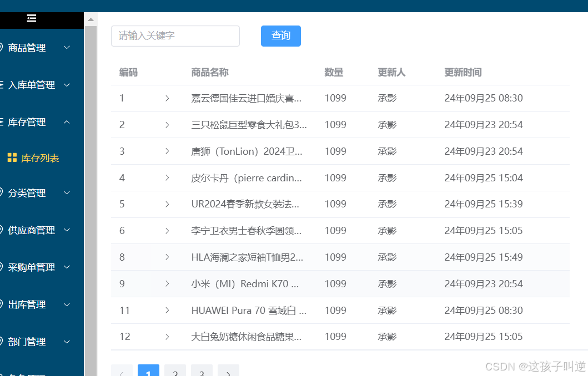Click 承影 in row 12
The height and width of the screenshot is (376, 588).
387,337
